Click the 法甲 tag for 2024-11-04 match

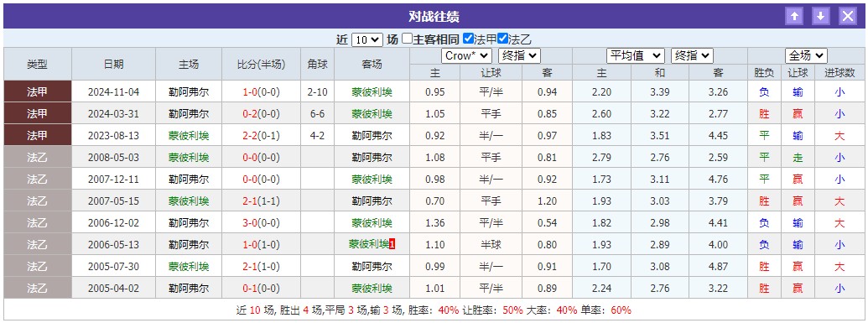[x=37, y=91]
